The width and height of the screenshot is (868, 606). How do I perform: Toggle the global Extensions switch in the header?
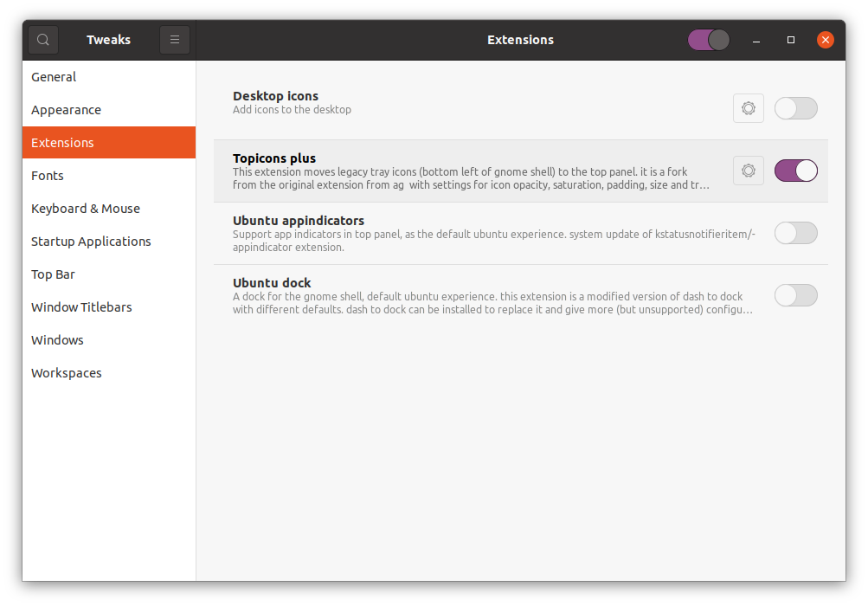tap(709, 40)
